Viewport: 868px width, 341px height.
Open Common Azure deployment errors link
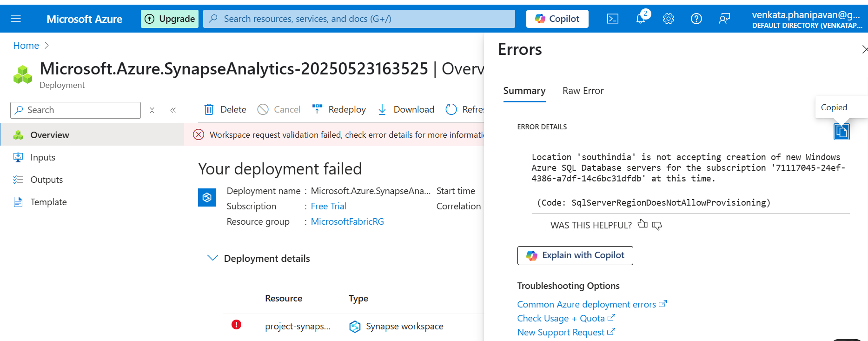tap(592, 304)
